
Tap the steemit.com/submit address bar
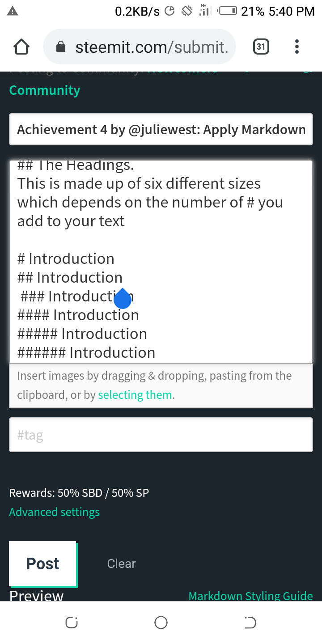click(139, 47)
